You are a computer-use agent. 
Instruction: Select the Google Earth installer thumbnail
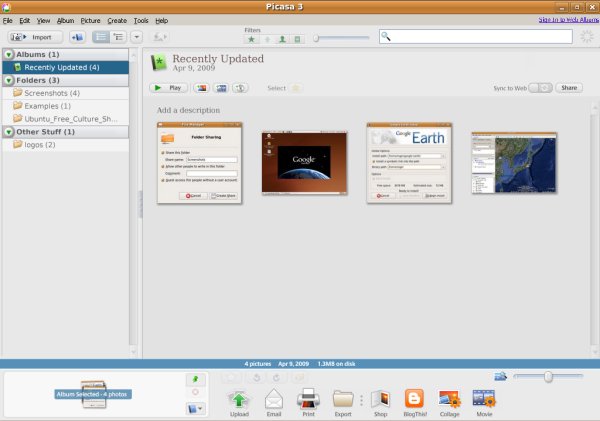pyautogui.click(x=409, y=163)
